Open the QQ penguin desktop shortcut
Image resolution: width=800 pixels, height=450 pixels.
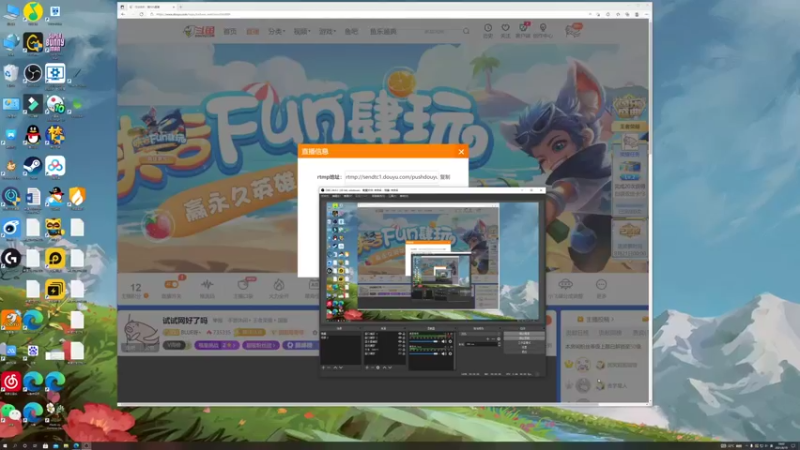tap(33, 135)
